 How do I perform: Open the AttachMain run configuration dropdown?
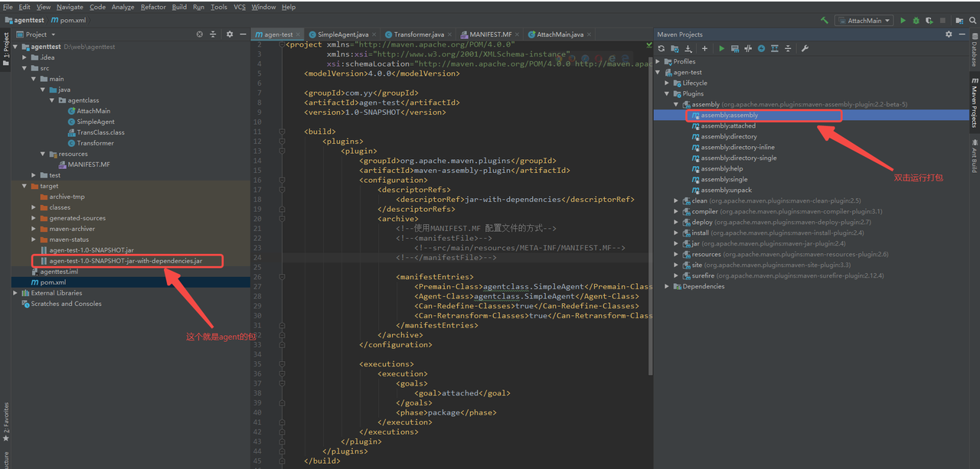[864, 21]
